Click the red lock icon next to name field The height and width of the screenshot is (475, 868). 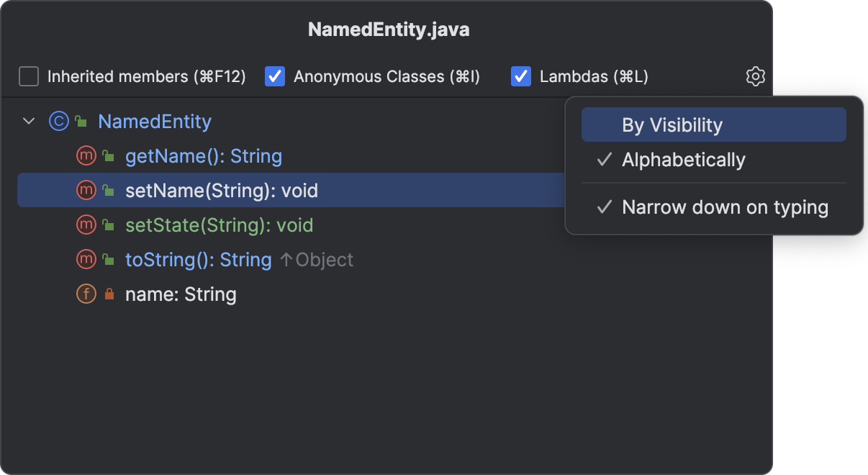point(107,294)
